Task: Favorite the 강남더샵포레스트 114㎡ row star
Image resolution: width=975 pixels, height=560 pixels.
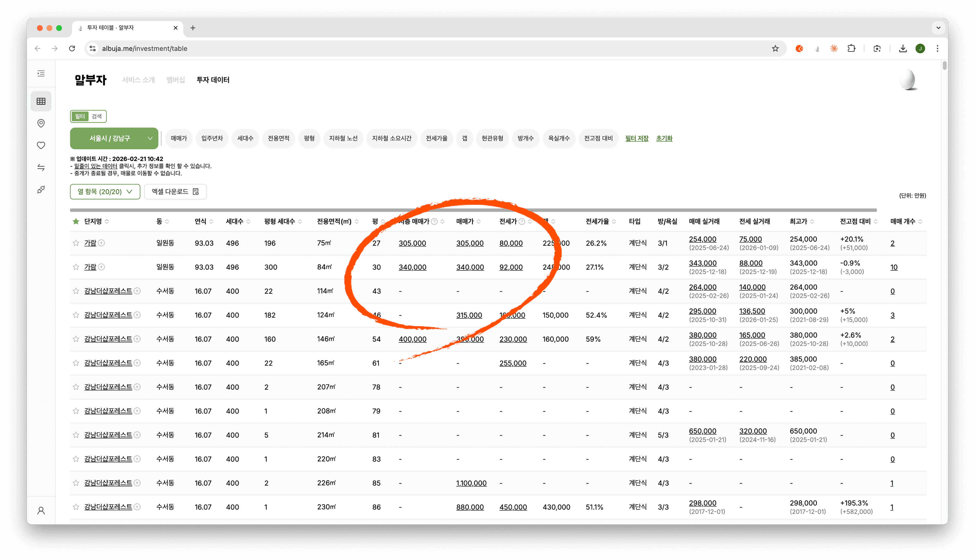Action: pos(76,291)
